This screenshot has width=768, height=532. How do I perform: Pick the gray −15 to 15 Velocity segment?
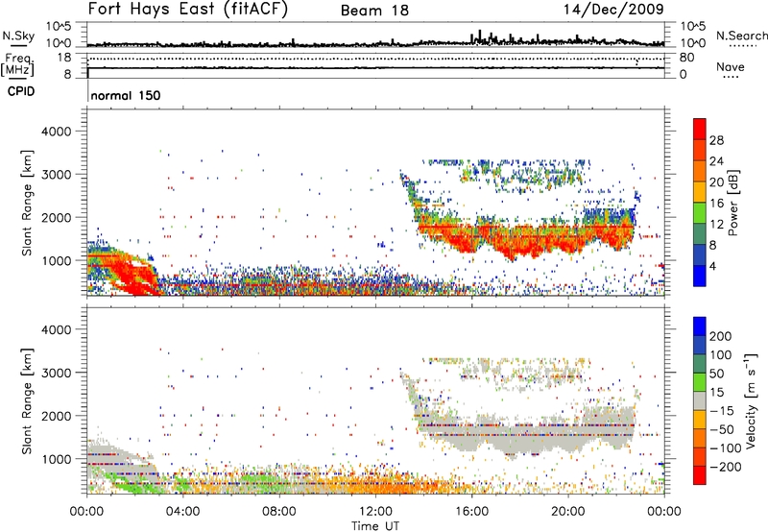pyautogui.click(x=700, y=400)
